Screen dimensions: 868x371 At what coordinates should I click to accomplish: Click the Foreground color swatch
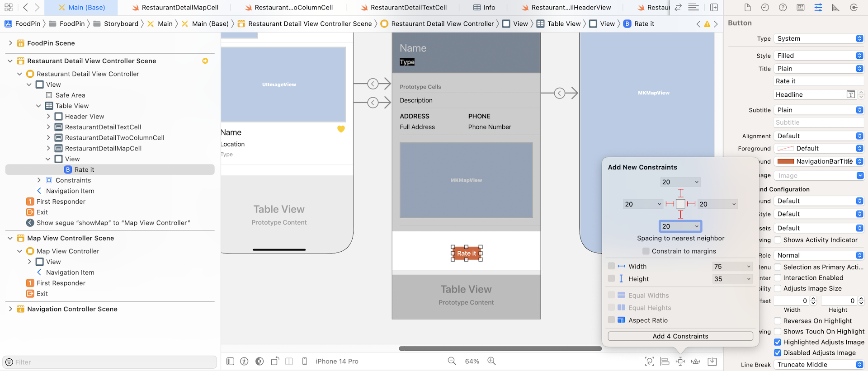[786, 148]
